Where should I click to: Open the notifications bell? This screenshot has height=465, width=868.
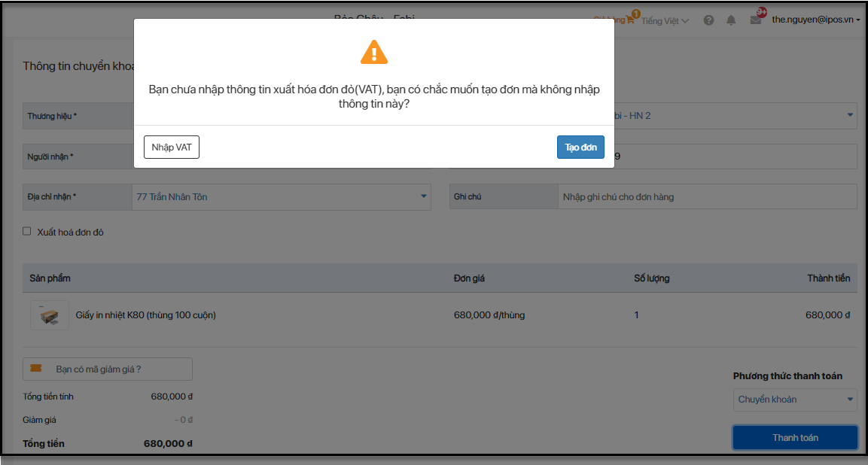[x=731, y=20]
